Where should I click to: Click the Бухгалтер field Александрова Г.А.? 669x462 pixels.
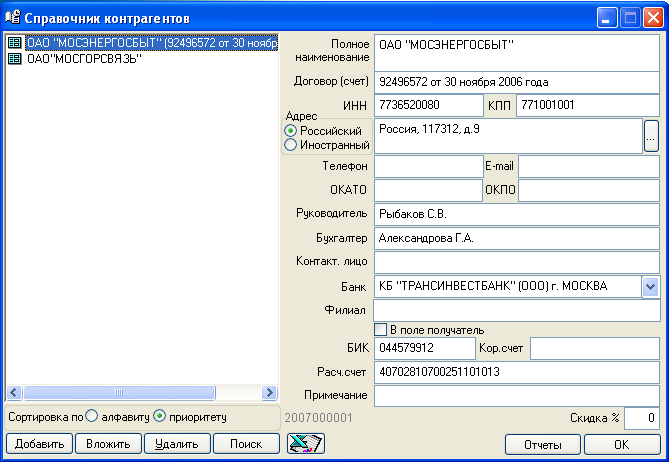coord(517,238)
